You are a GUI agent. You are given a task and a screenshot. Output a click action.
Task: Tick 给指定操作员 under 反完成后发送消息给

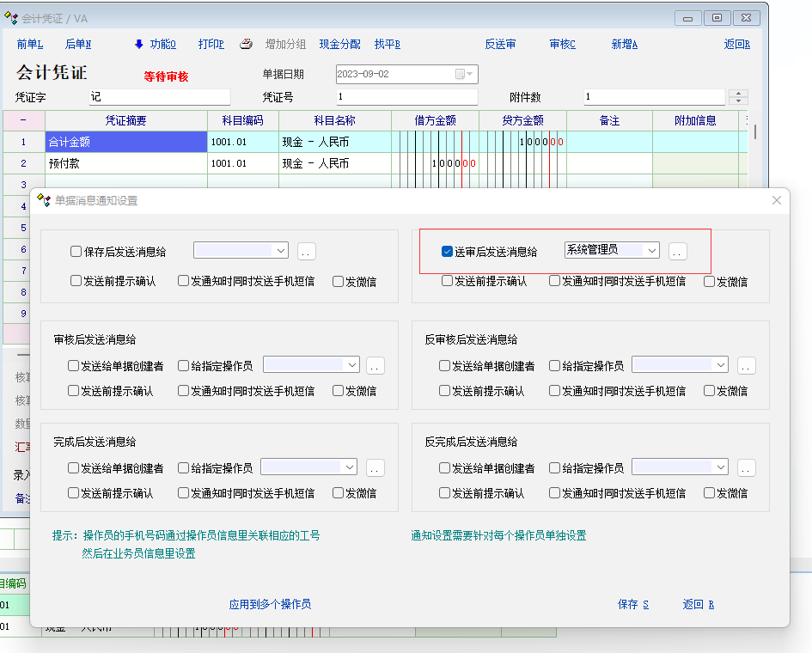pos(555,468)
